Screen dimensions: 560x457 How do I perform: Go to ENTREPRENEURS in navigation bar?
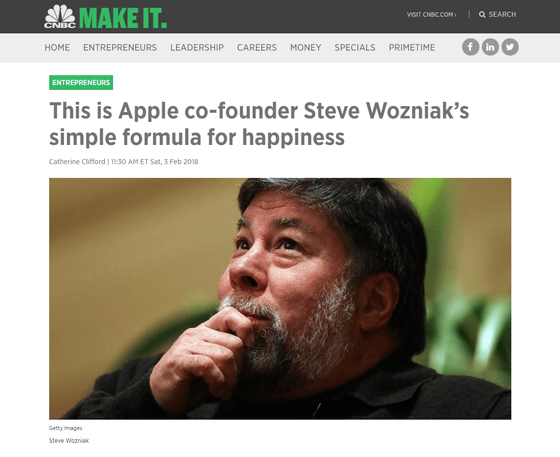(120, 47)
